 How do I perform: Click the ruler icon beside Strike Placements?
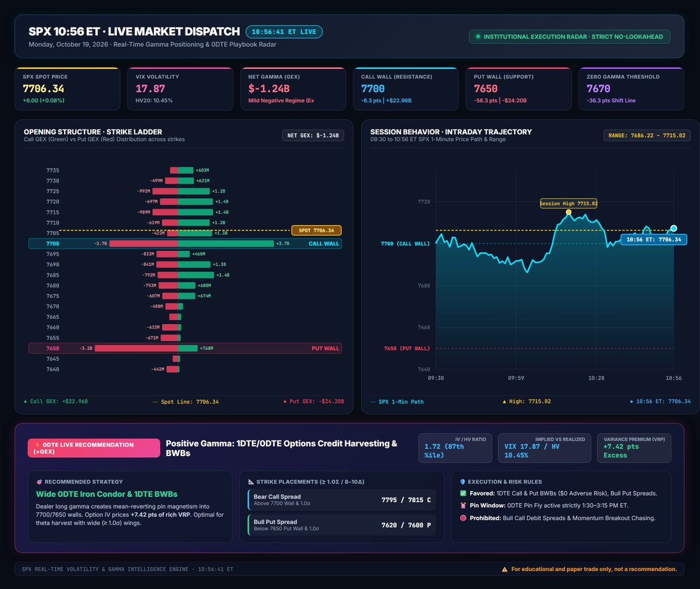[251, 482]
